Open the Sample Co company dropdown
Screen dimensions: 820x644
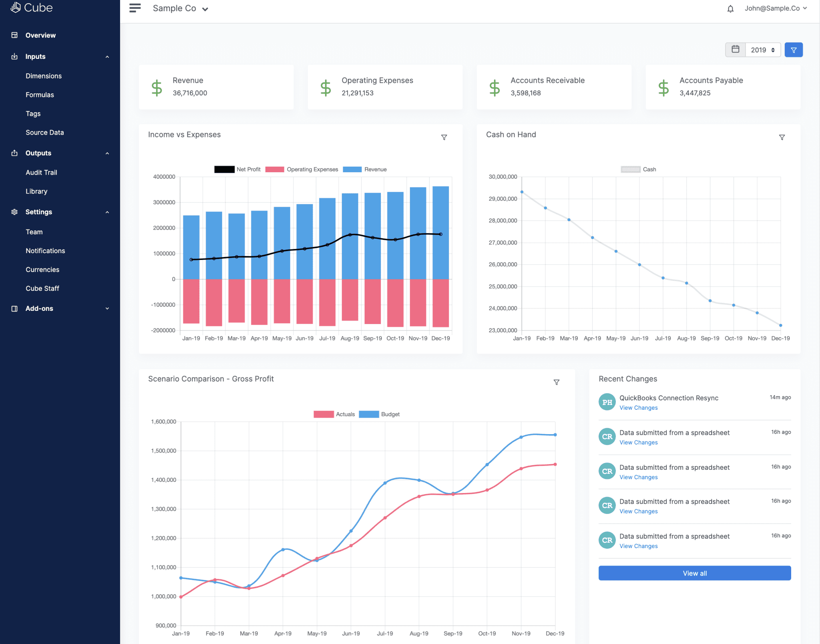pos(180,8)
